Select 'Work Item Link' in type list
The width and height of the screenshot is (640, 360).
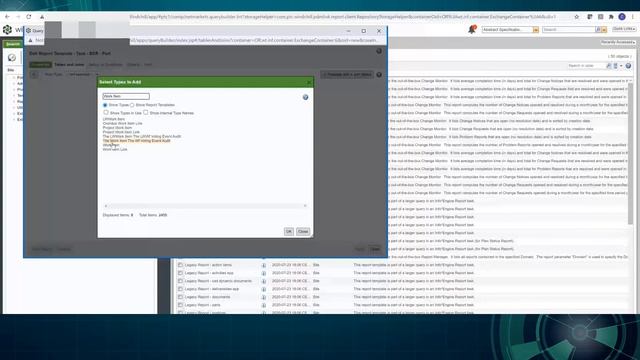[115, 149]
